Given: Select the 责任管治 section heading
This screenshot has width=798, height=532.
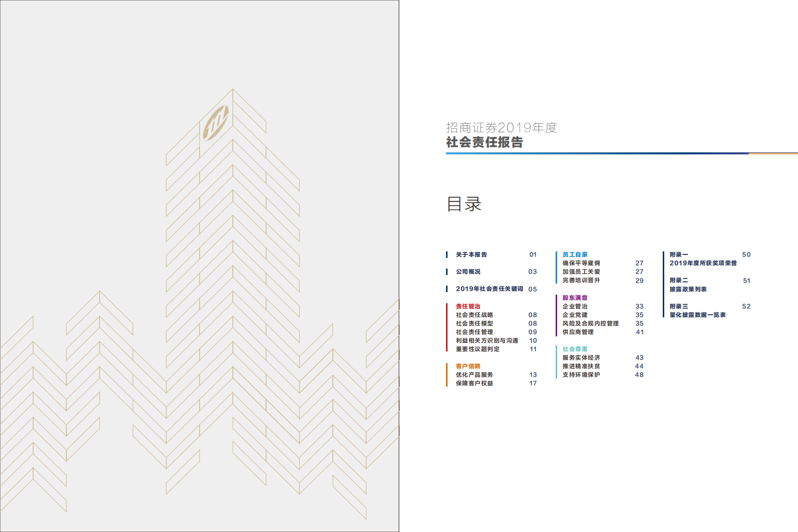Looking at the screenshot, I should tap(468, 306).
